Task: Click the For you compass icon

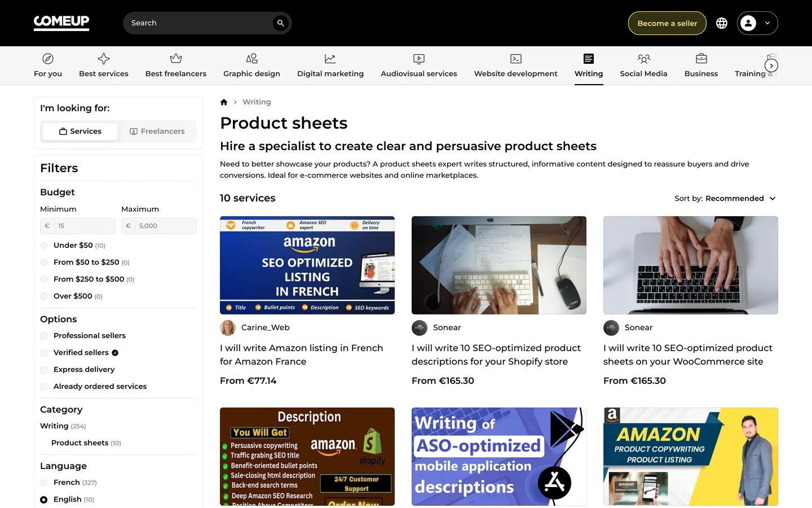Action: point(48,59)
